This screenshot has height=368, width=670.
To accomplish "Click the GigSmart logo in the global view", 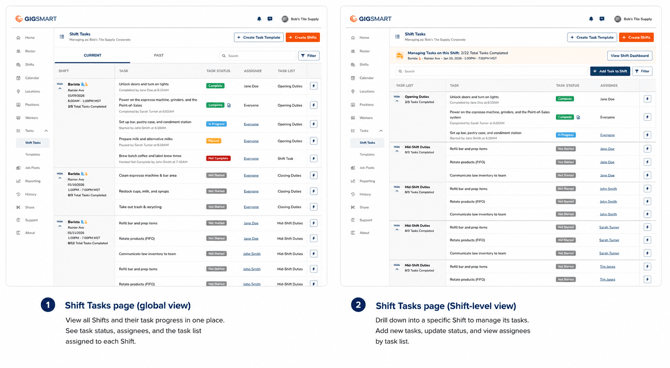I will [x=36, y=19].
